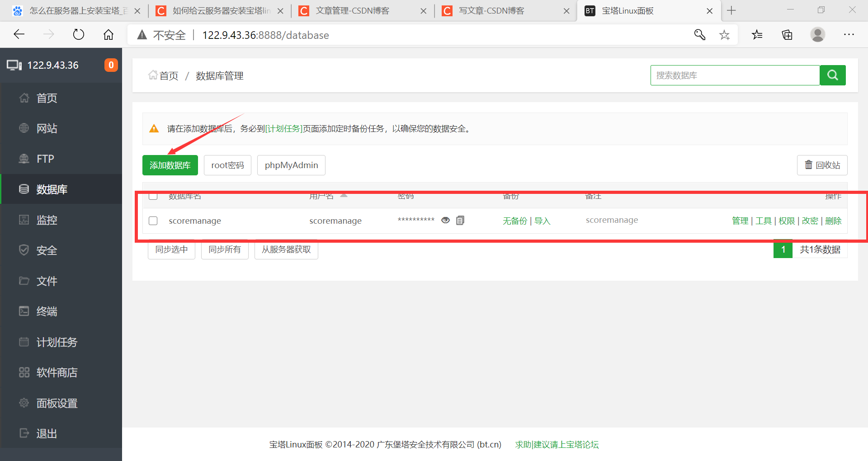Open the browser settings menu (…)

(849, 34)
